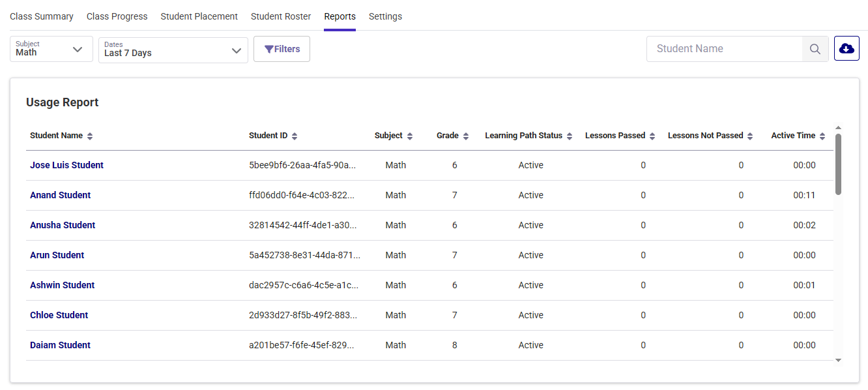868x390 pixels.
Task: Open Chloe Student's name link
Action: click(x=59, y=316)
